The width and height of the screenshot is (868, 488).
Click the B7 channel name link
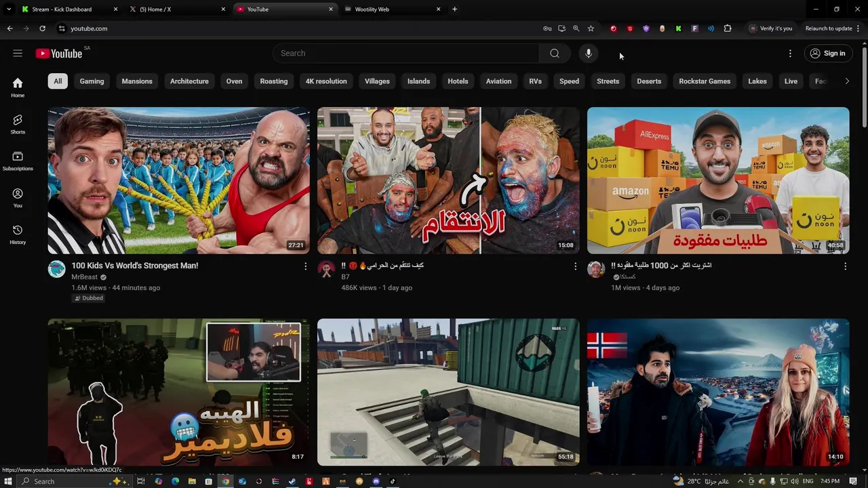[x=345, y=277]
